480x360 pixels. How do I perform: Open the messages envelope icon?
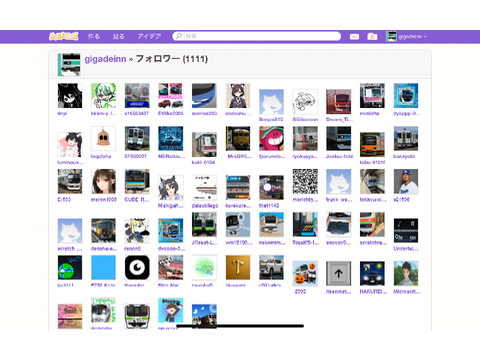click(x=354, y=37)
